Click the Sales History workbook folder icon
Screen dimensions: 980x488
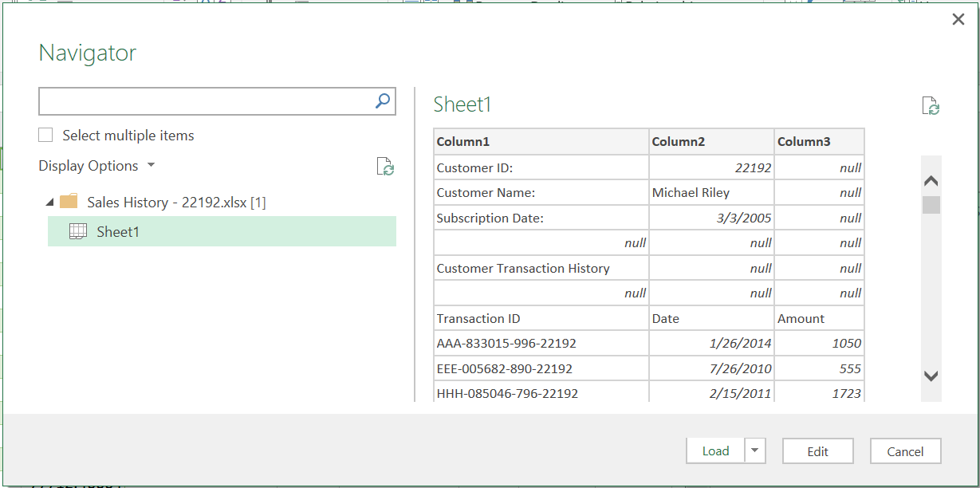point(69,202)
